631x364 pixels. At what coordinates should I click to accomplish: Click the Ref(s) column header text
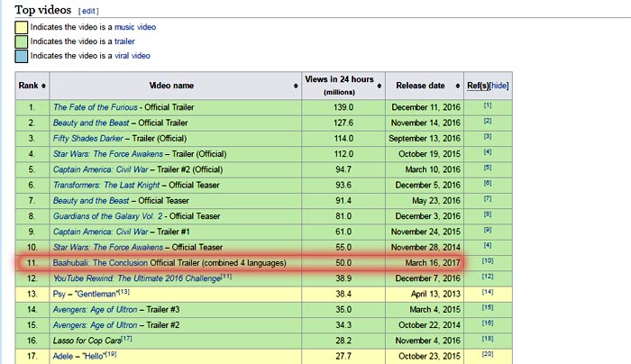point(478,86)
